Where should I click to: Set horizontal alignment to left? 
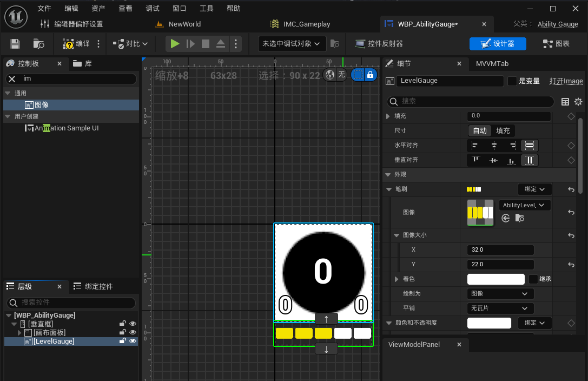(x=475, y=146)
